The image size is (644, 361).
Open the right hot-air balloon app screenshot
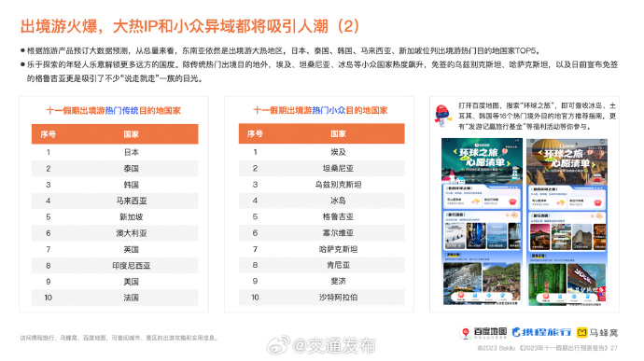point(567,222)
